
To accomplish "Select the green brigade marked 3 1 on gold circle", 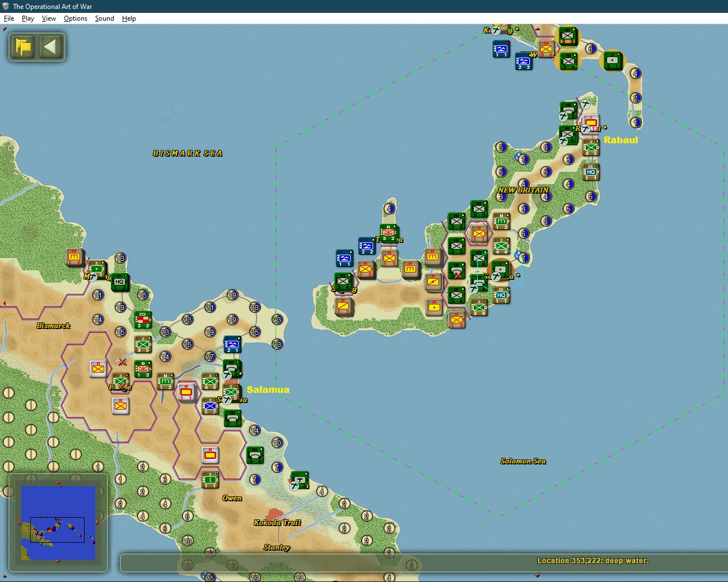I will (x=612, y=60).
